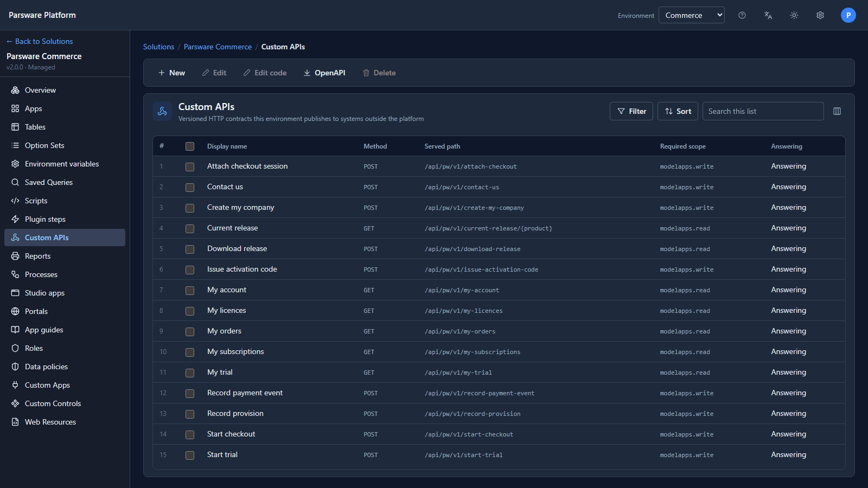Open the Environment Commerce dropdown

tap(692, 15)
